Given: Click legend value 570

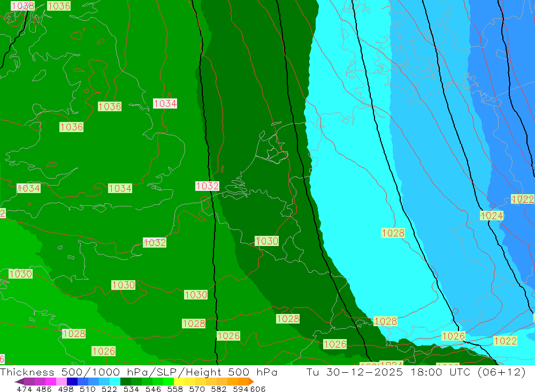Looking at the screenshot, I should [196, 389].
